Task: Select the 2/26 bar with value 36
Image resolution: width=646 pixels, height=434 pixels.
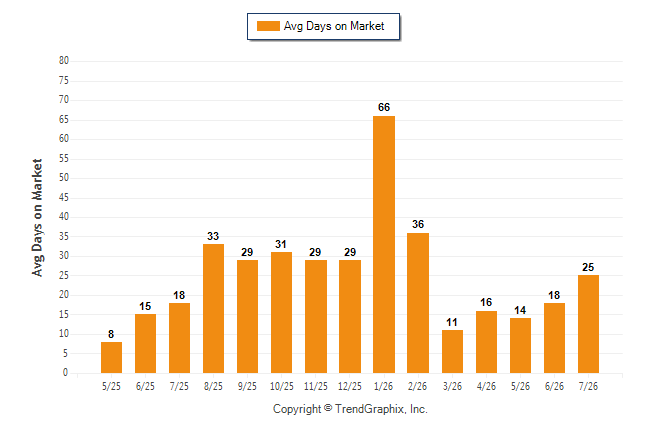Action: [418, 303]
